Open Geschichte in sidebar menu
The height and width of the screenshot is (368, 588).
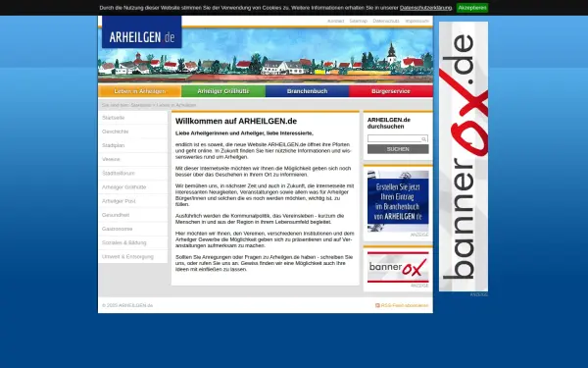(132, 131)
